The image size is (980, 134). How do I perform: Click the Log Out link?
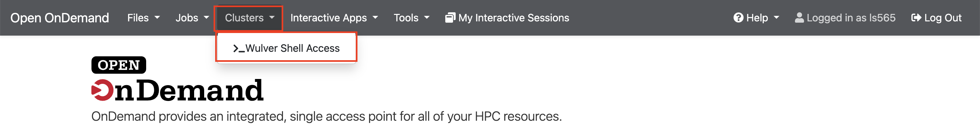(936, 18)
